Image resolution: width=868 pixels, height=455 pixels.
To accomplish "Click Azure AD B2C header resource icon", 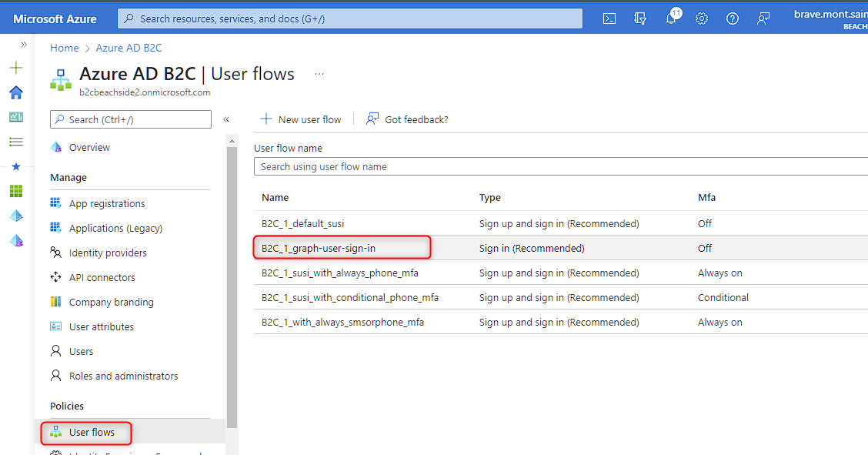I will [x=61, y=80].
